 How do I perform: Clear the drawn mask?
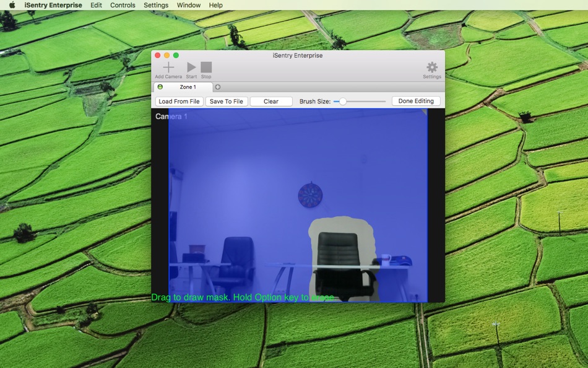point(270,102)
